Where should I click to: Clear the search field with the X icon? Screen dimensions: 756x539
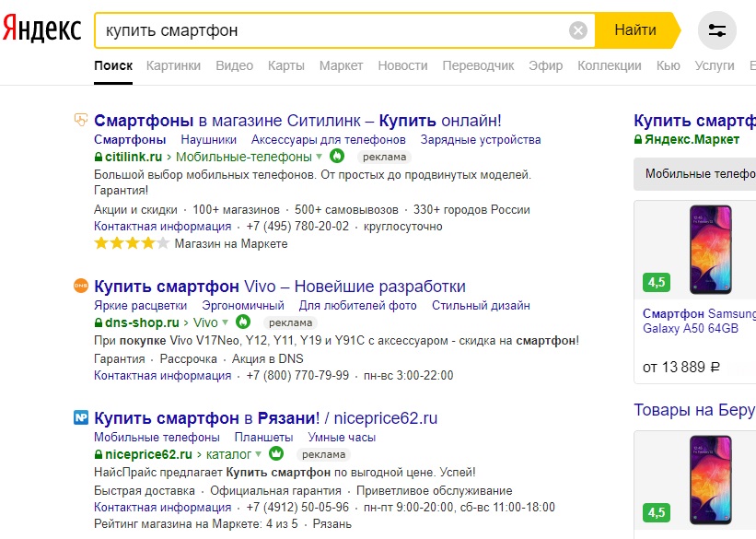click(x=578, y=30)
